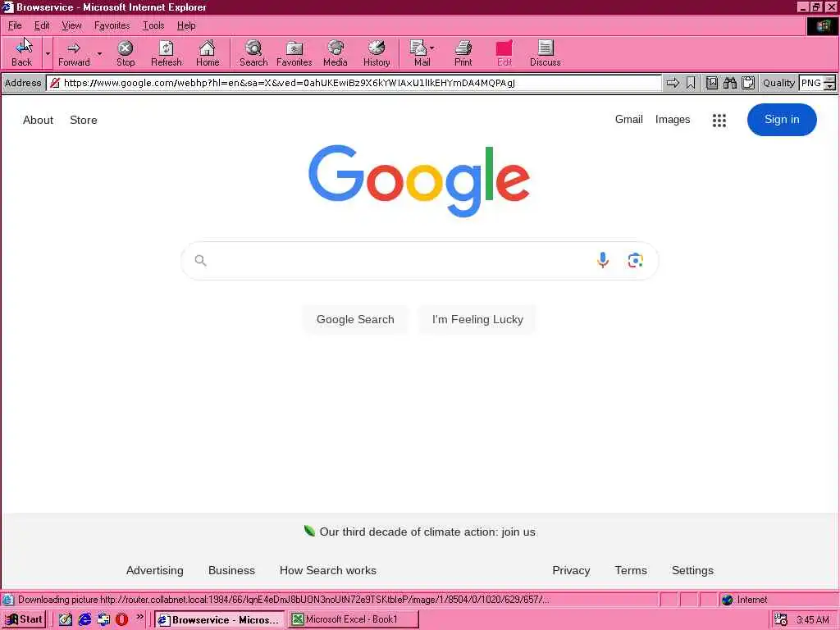Image resolution: width=840 pixels, height=630 pixels.
Task: Open the View menu
Action: pos(71,25)
